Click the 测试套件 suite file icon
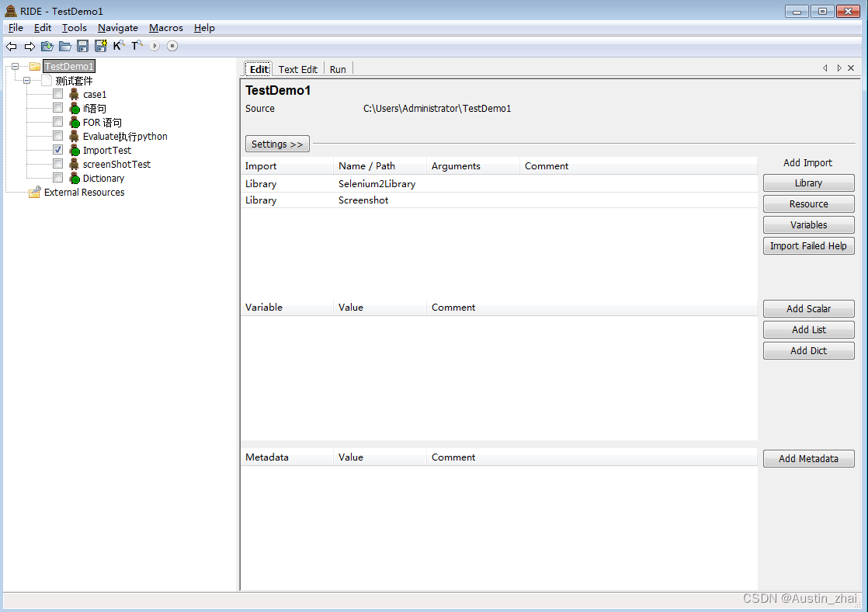868x612 pixels. point(47,80)
